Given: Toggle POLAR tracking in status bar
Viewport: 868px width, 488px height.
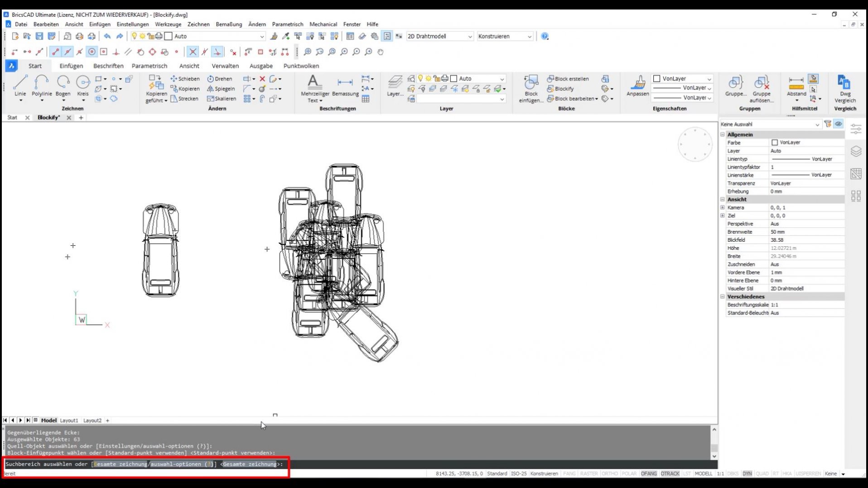Looking at the screenshot, I should (x=629, y=474).
